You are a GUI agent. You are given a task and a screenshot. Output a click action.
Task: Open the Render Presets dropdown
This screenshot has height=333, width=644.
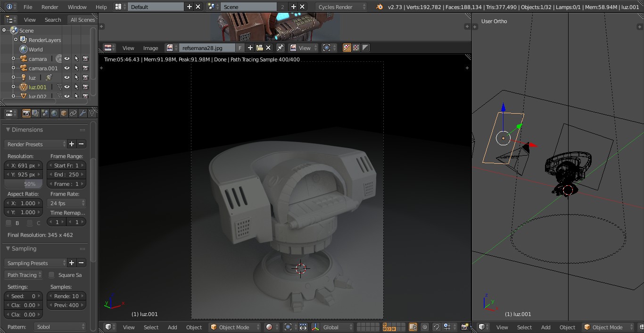pos(36,144)
